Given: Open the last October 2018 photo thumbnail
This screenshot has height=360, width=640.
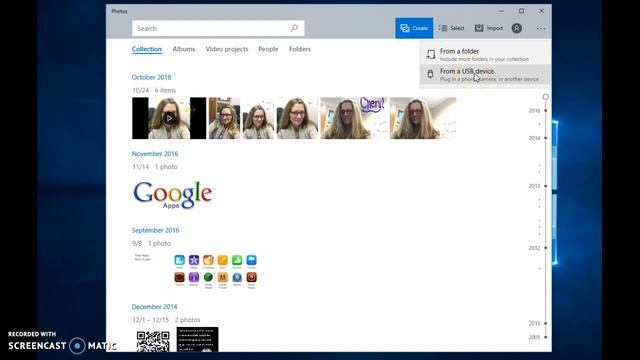Looking at the screenshot, I should click(x=423, y=118).
